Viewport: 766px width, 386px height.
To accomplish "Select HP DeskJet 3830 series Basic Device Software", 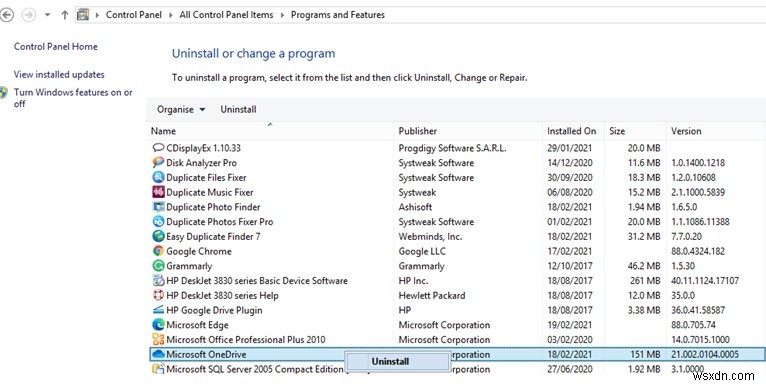I will click(257, 280).
